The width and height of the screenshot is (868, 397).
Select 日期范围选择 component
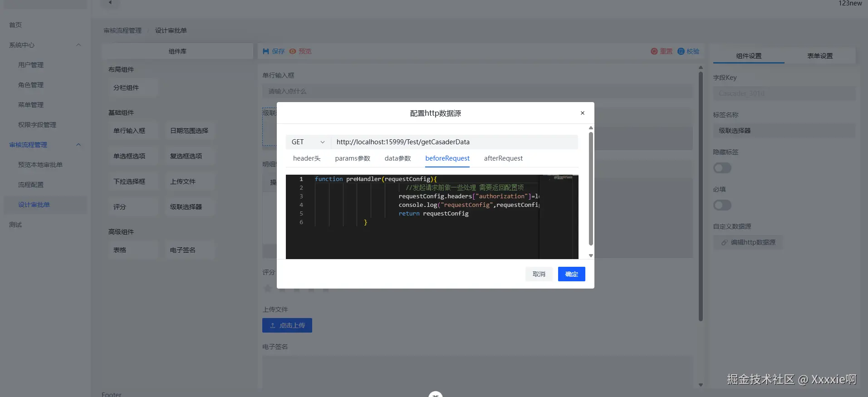[190, 131]
